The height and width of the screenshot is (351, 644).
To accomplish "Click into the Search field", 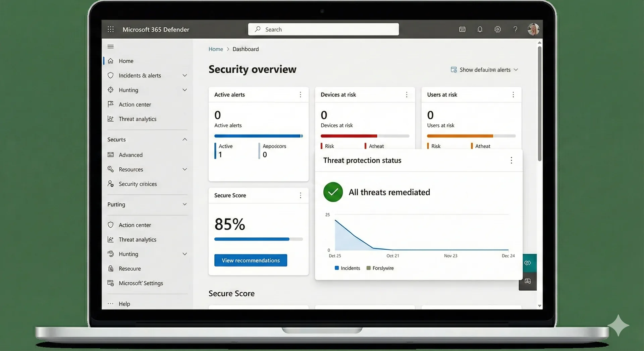I will pos(323,30).
